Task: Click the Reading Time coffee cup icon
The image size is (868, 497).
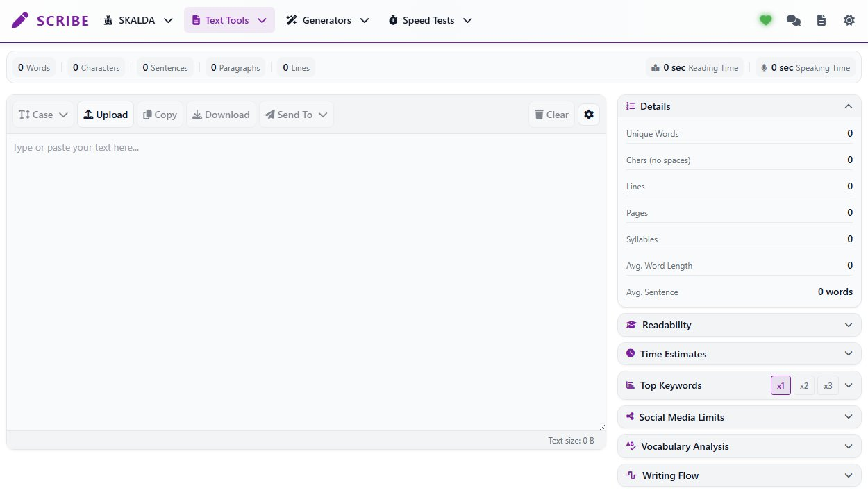Action: click(655, 67)
